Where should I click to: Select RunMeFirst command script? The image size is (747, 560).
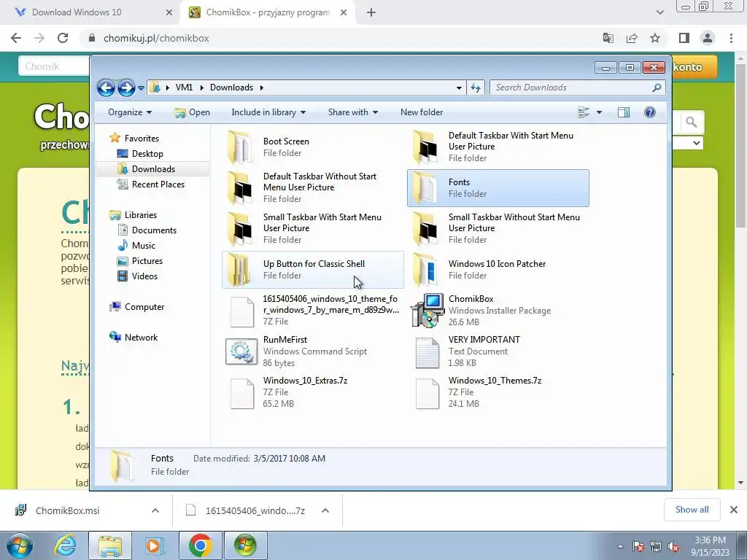(313, 351)
